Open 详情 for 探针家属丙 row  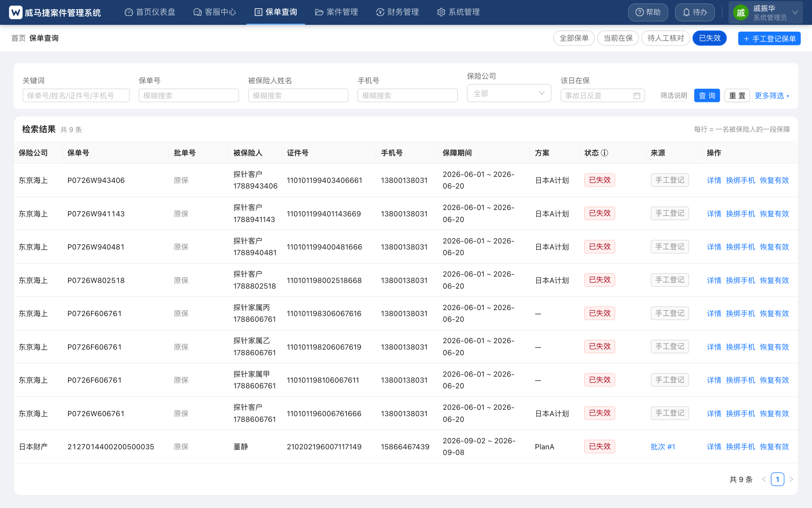[714, 313]
